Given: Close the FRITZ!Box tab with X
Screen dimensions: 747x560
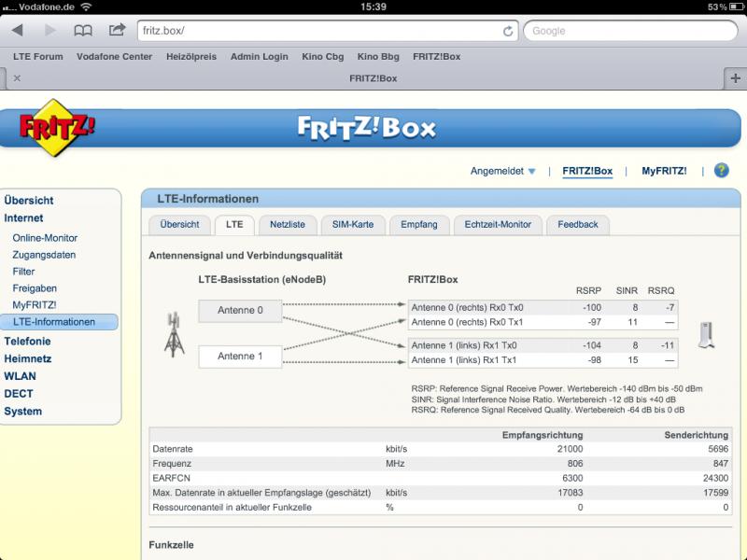Looking at the screenshot, I should click(x=17, y=78).
